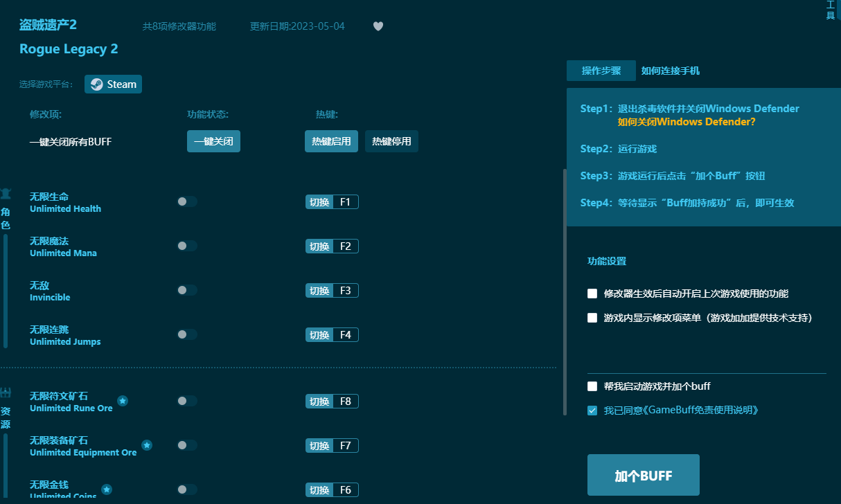Open the 工具 side tab
This screenshot has height=504, width=841.
point(831,10)
